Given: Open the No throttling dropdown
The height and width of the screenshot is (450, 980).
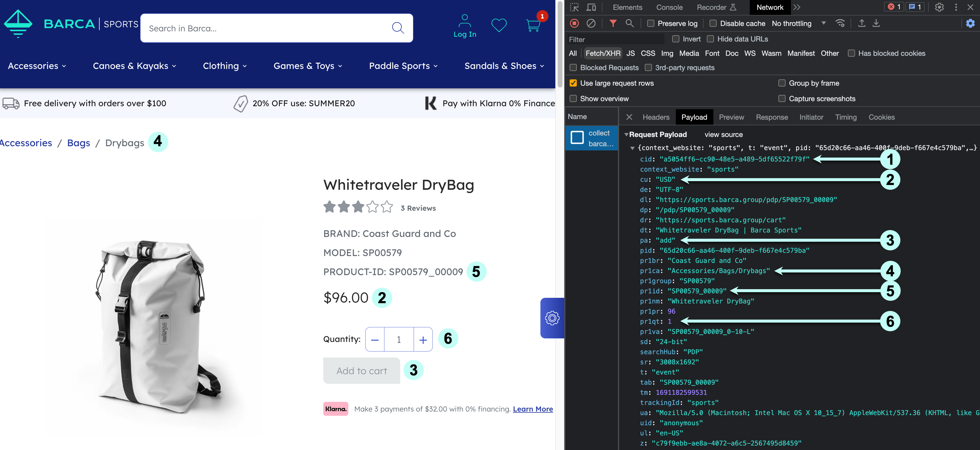Looking at the screenshot, I should (x=799, y=23).
